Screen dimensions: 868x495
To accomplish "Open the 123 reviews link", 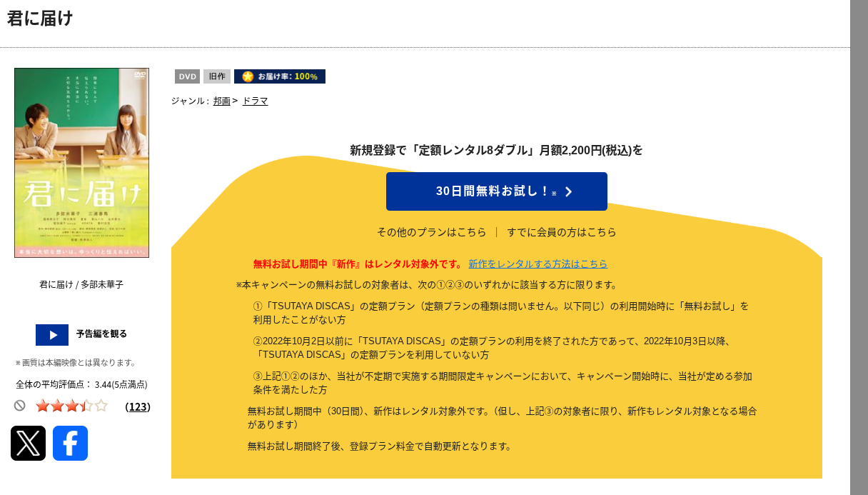I will (x=138, y=406).
